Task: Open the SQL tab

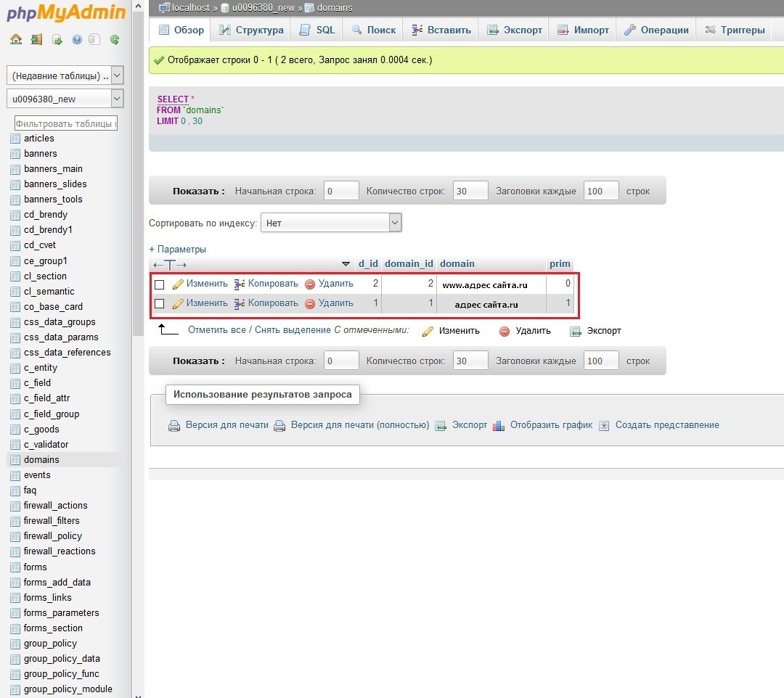Action: pyautogui.click(x=317, y=30)
